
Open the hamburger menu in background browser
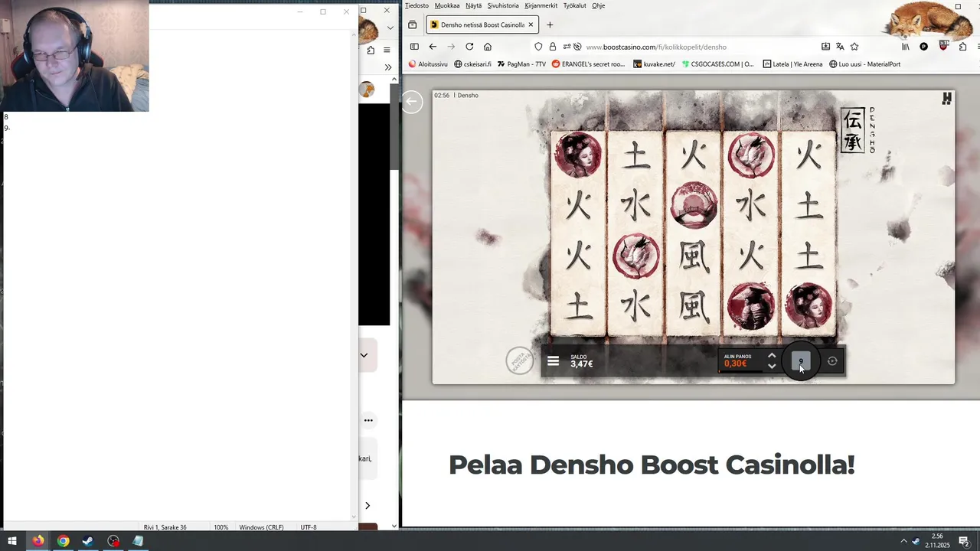387,50
